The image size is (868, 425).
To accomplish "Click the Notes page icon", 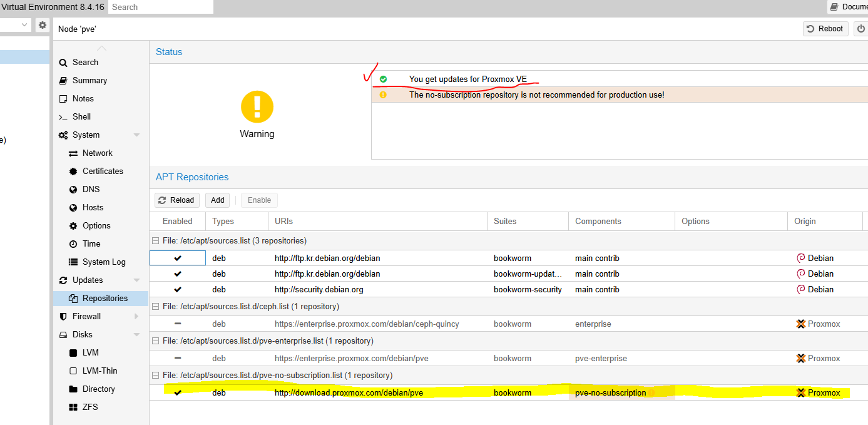I will (x=63, y=98).
